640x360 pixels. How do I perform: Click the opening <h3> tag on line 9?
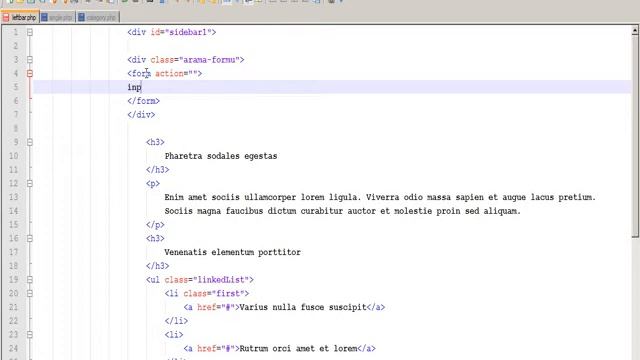point(155,142)
